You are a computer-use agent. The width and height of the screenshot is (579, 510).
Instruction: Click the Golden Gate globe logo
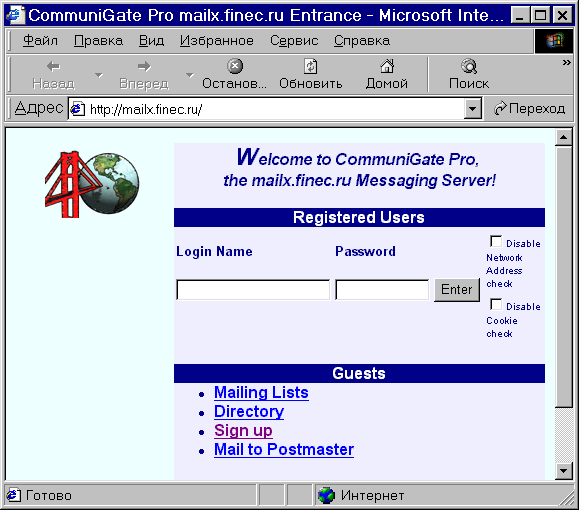tap(92, 184)
